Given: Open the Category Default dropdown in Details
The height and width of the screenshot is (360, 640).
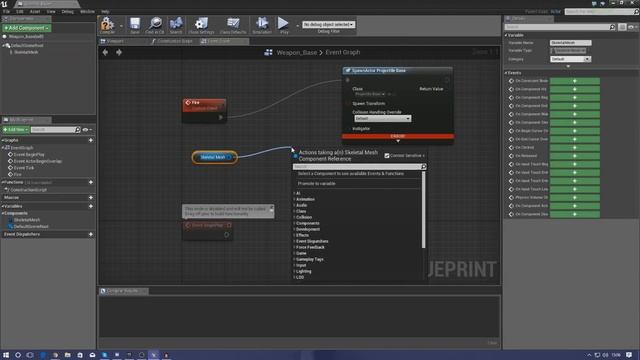Looking at the screenshot, I should tap(570, 59).
